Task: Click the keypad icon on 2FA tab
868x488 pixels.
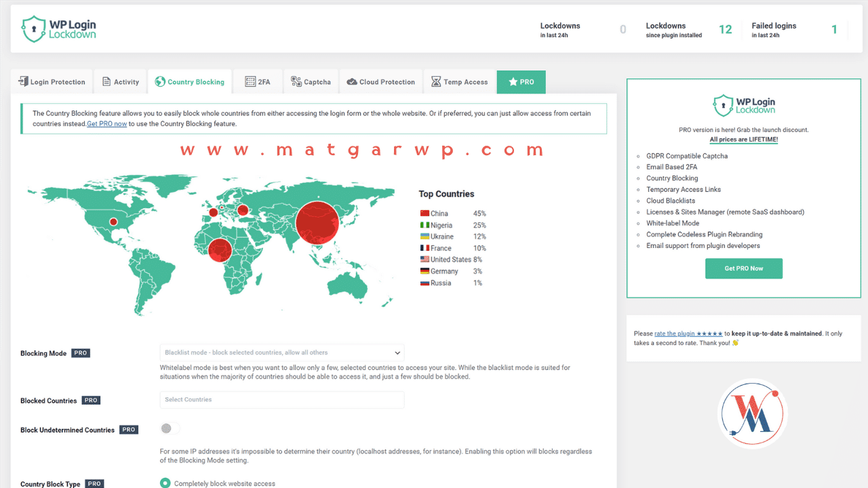Action: [250, 82]
